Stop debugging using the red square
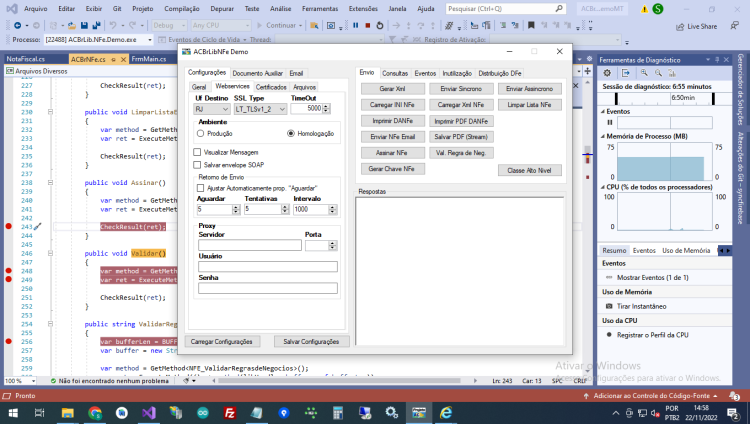The image size is (750, 424). pos(367,25)
